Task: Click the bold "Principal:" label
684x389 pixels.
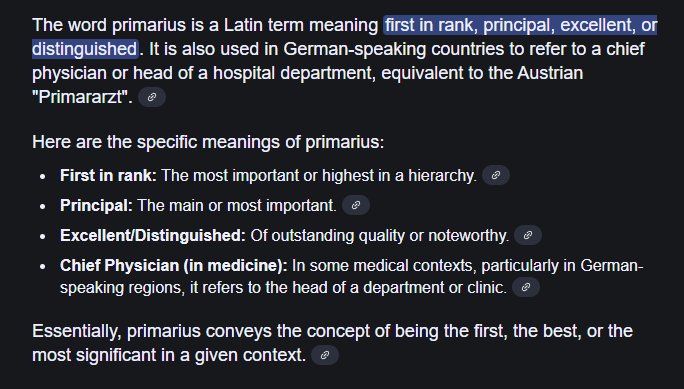Action: point(96,205)
